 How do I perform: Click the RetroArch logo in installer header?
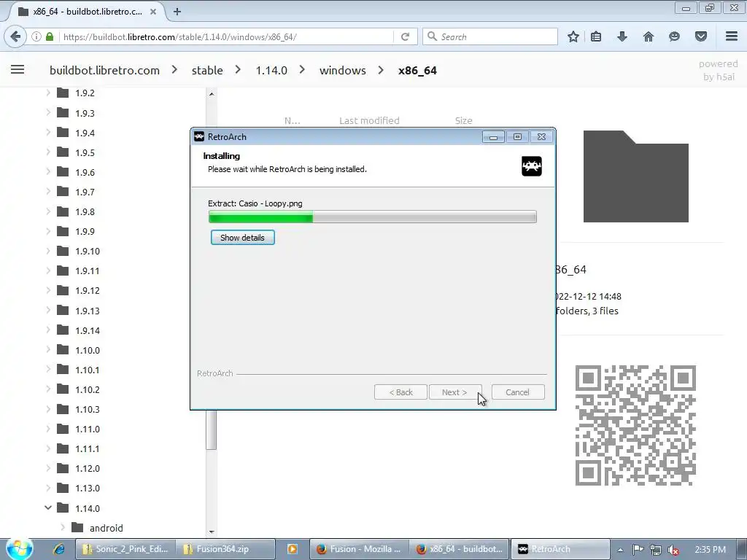532,166
